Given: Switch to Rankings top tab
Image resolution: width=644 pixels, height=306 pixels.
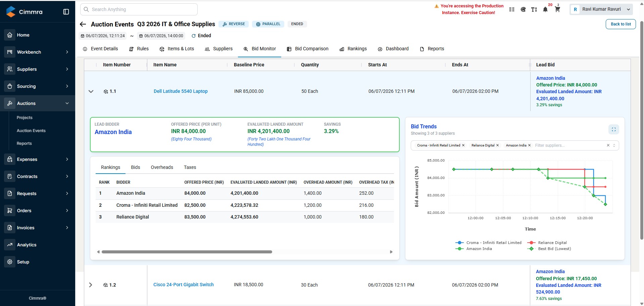Looking at the screenshot, I should [x=353, y=49].
